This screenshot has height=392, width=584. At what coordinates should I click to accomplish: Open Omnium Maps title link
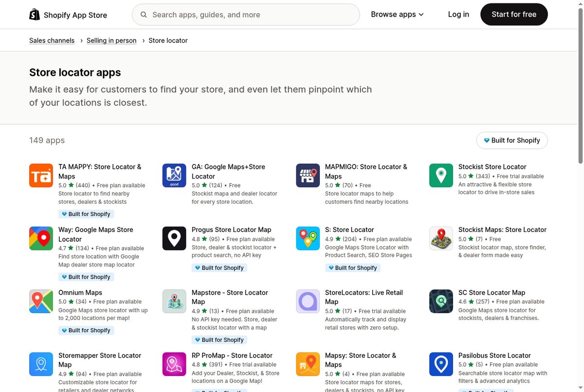click(x=80, y=293)
